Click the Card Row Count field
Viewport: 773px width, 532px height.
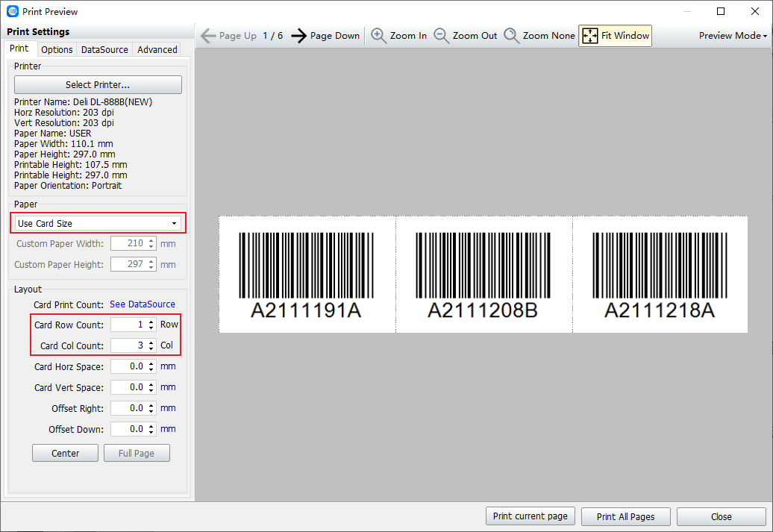tap(128, 325)
